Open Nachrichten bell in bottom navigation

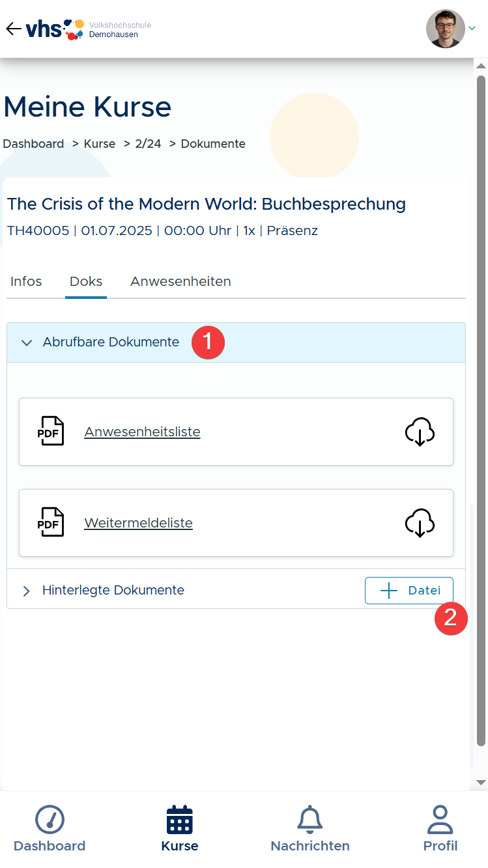tap(310, 829)
